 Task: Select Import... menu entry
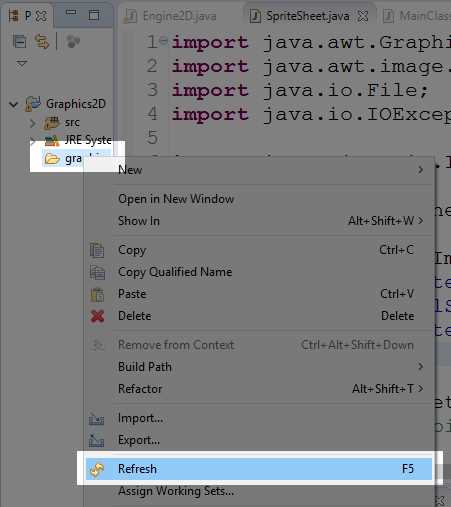259,418
